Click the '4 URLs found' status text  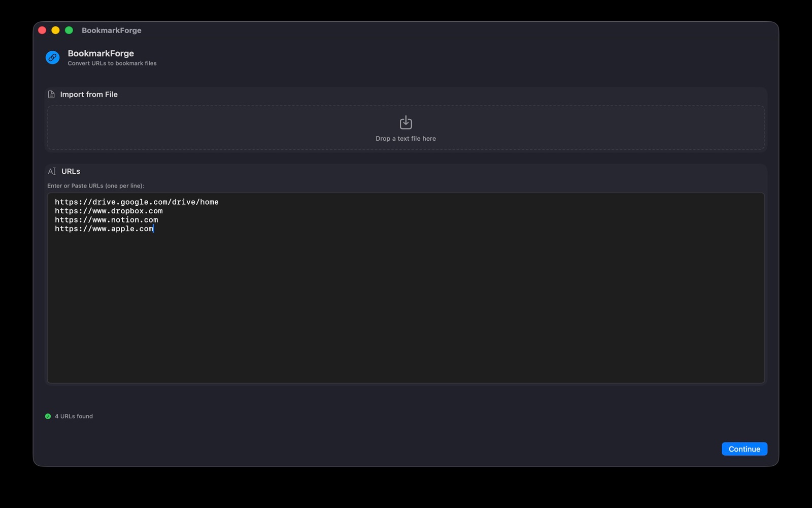click(74, 416)
